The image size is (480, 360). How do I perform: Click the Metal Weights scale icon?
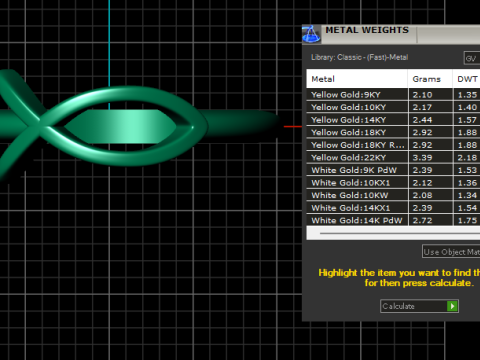click(x=311, y=34)
